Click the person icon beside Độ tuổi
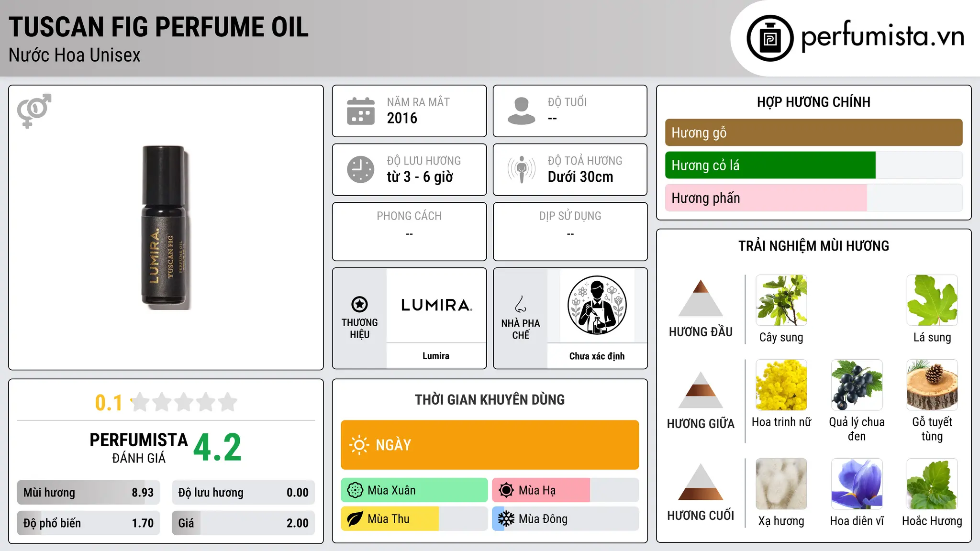The image size is (980, 551). click(521, 111)
